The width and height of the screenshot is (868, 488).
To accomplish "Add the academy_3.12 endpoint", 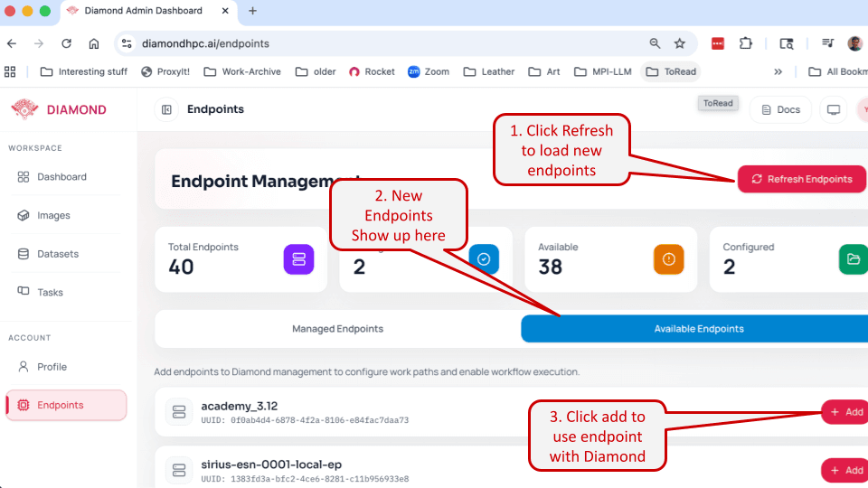I will click(844, 412).
